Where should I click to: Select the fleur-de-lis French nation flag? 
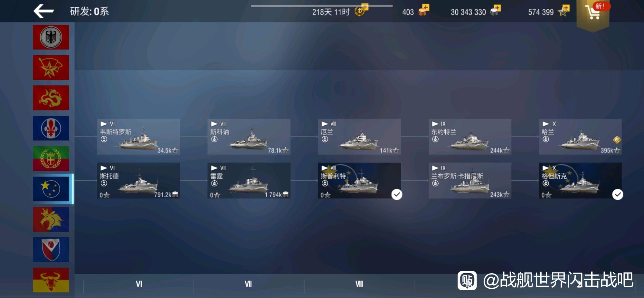(x=51, y=128)
